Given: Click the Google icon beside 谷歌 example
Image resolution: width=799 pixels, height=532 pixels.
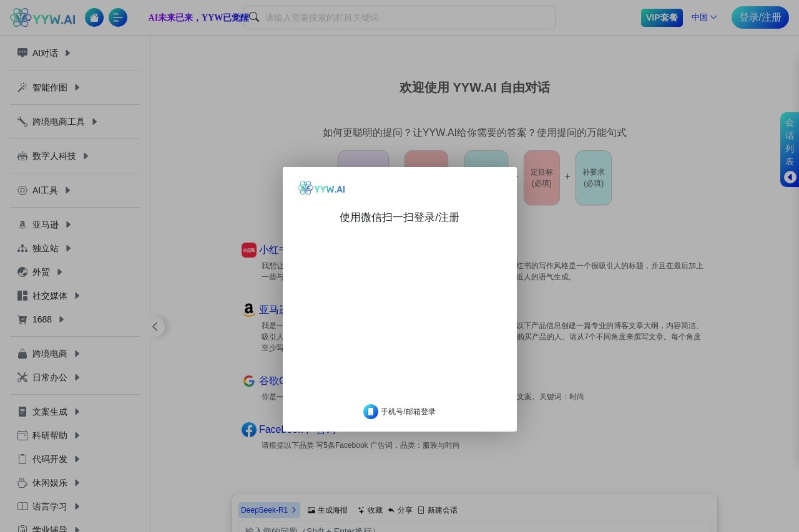Looking at the screenshot, I should tap(248, 380).
